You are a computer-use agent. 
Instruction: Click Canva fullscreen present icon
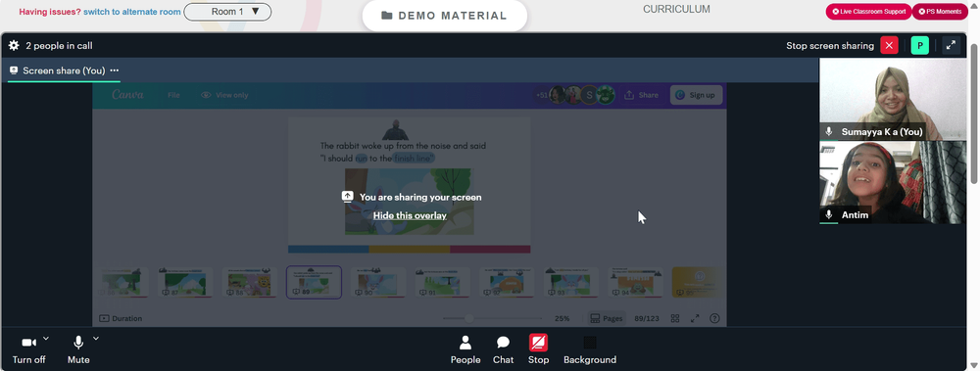(695, 318)
